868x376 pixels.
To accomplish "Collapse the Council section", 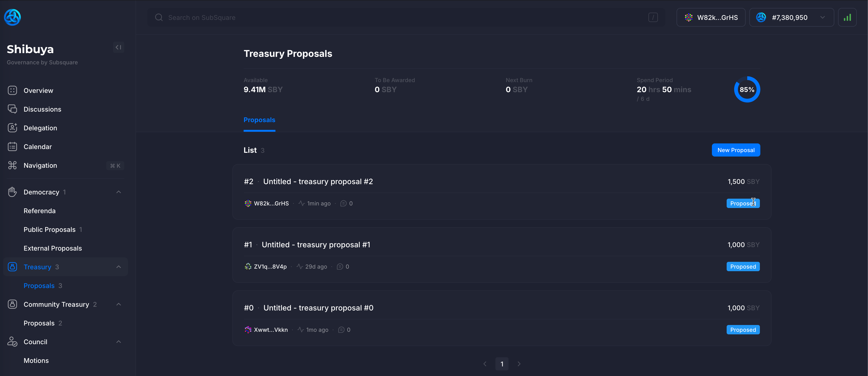I will (x=118, y=341).
